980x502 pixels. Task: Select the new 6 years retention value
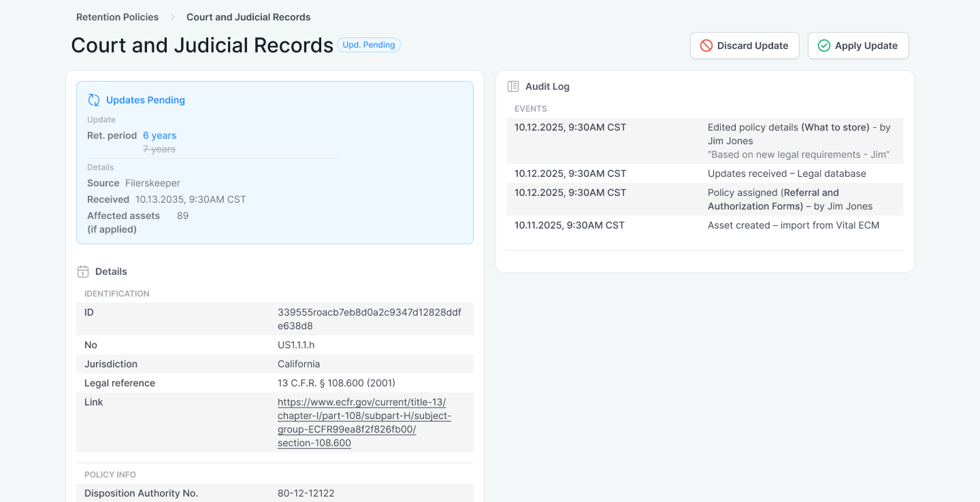[159, 135]
